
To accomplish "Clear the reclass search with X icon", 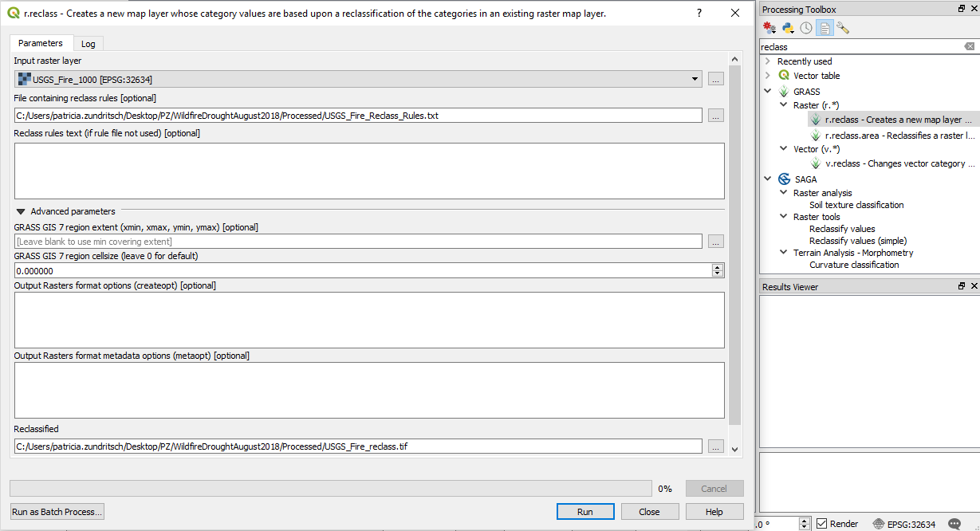I will [969, 46].
